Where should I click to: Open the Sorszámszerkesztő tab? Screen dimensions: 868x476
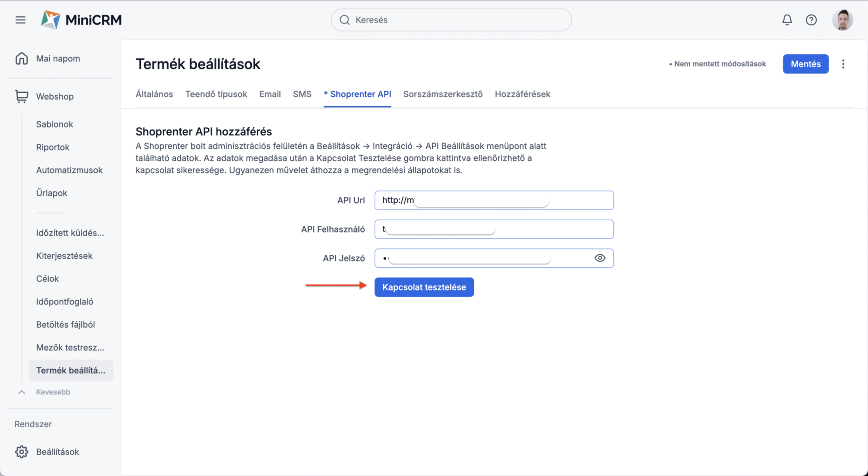click(443, 94)
